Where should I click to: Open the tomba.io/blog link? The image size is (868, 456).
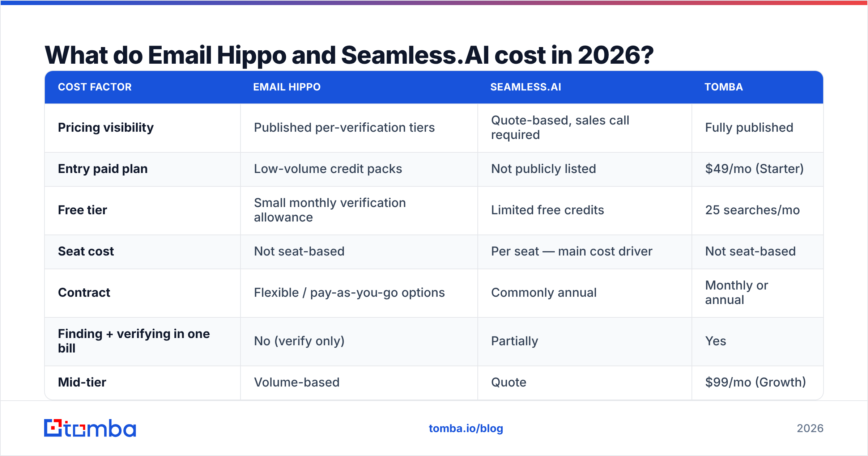[466, 428]
